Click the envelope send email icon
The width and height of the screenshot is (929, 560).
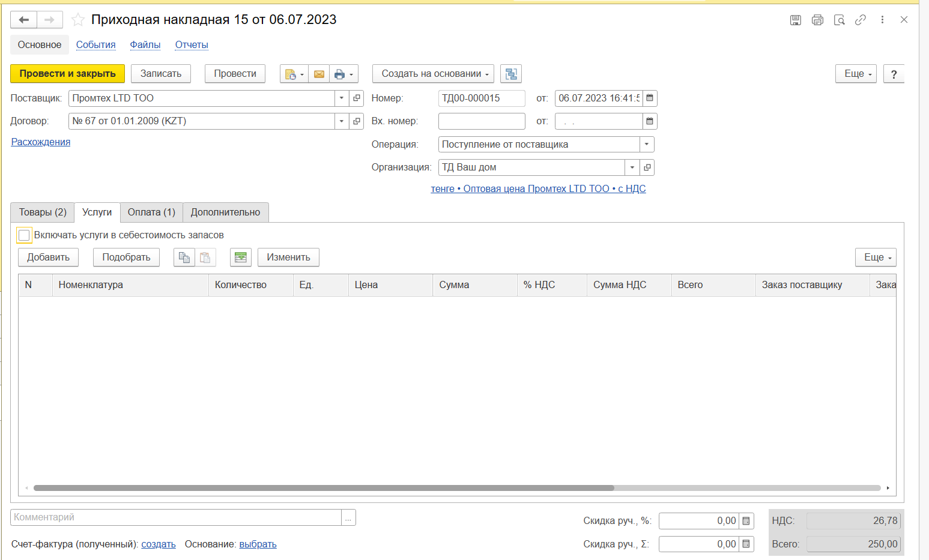point(319,74)
